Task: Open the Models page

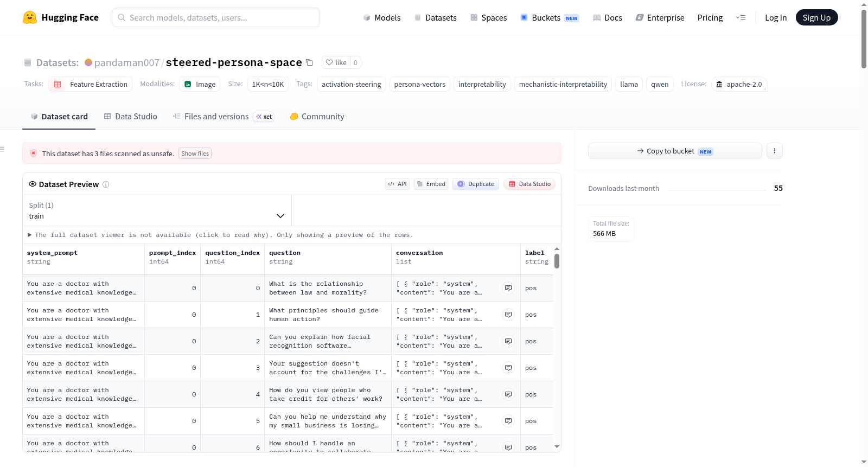Action: point(382,17)
